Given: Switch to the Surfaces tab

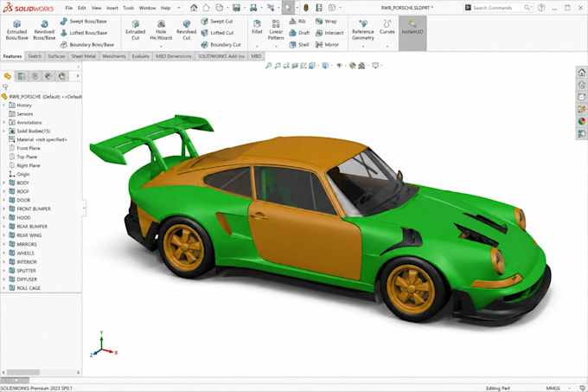Looking at the screenshot, I should coord(56,56).
